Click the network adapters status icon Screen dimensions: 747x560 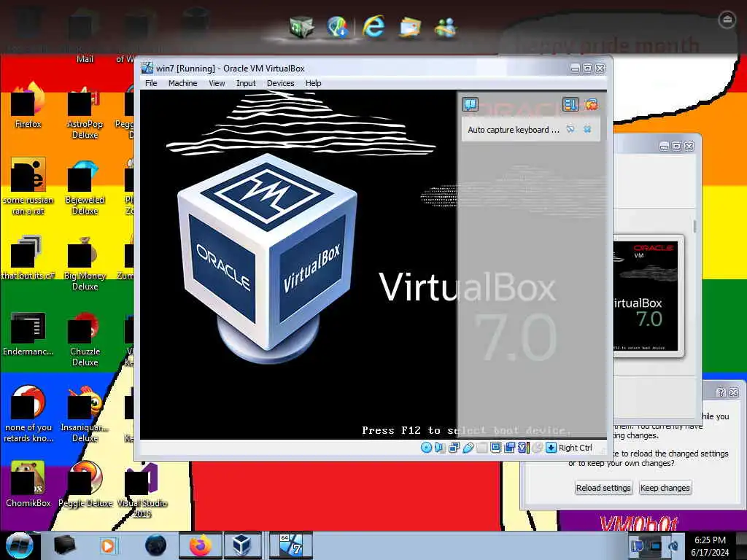[x=454, y=448]
